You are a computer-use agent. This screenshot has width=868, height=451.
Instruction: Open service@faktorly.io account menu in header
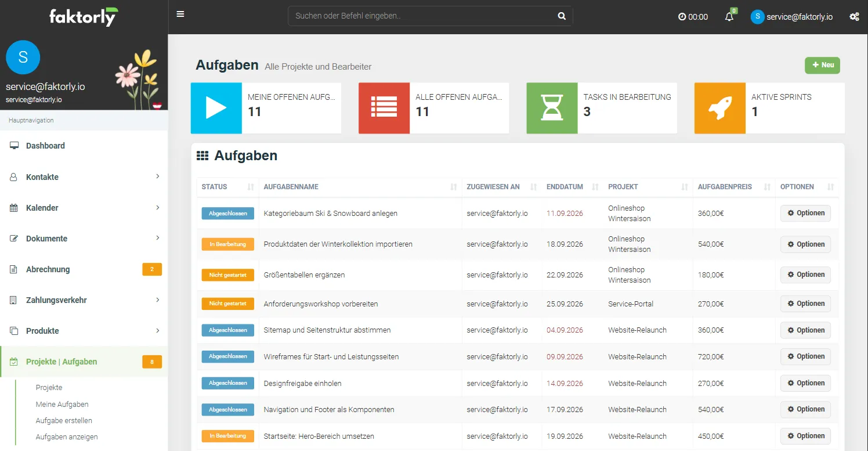(791, 17)
